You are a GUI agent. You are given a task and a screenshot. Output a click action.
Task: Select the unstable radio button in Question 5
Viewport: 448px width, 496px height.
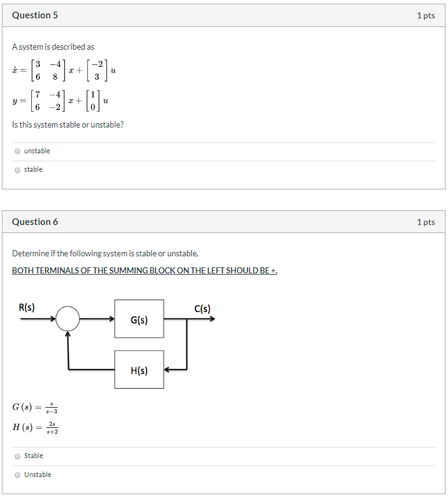pos(17,151)
